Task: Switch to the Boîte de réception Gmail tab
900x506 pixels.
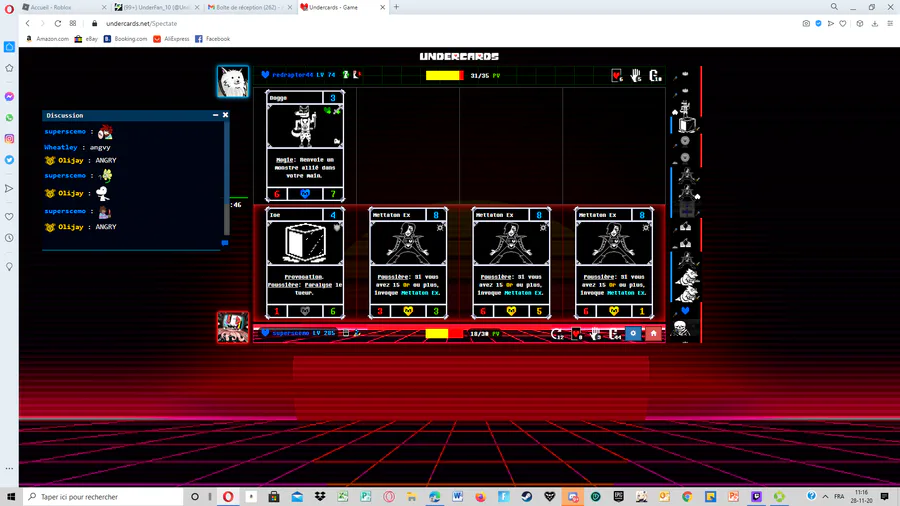Action: (250, 7)
